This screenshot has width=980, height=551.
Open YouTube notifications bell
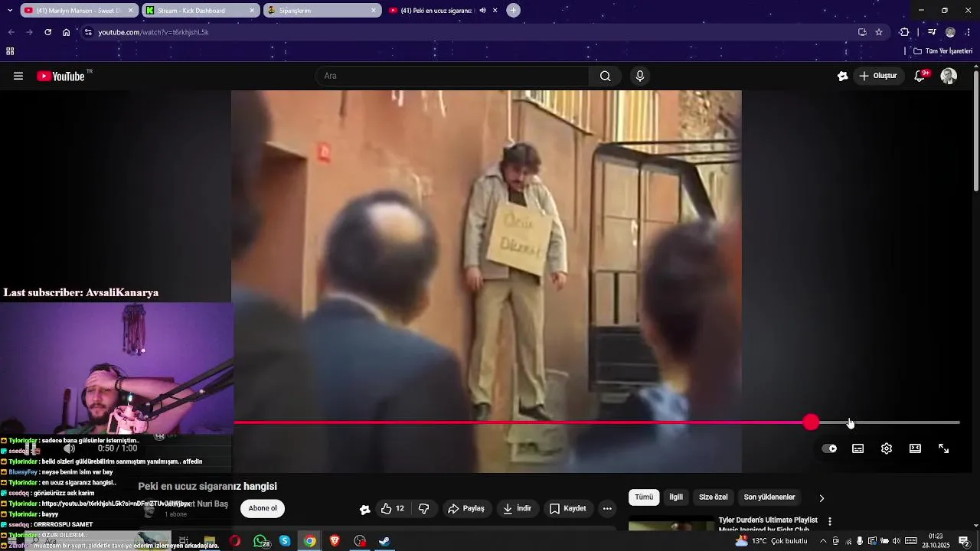[920, 76]
